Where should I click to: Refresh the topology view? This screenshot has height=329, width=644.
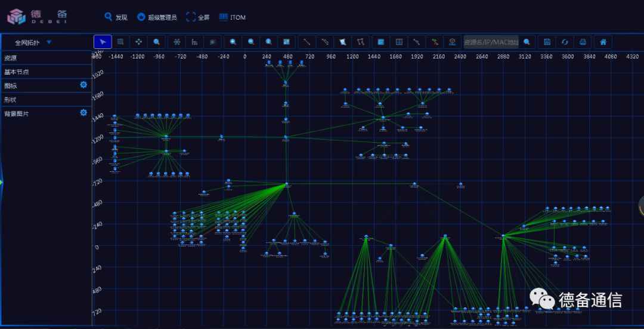(565, 42)
